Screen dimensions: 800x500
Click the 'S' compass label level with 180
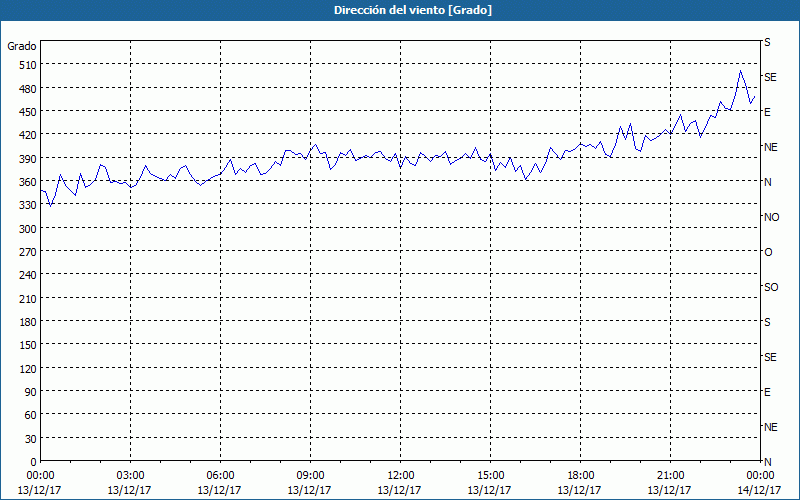pyautogui.click(x=767, y=322)
